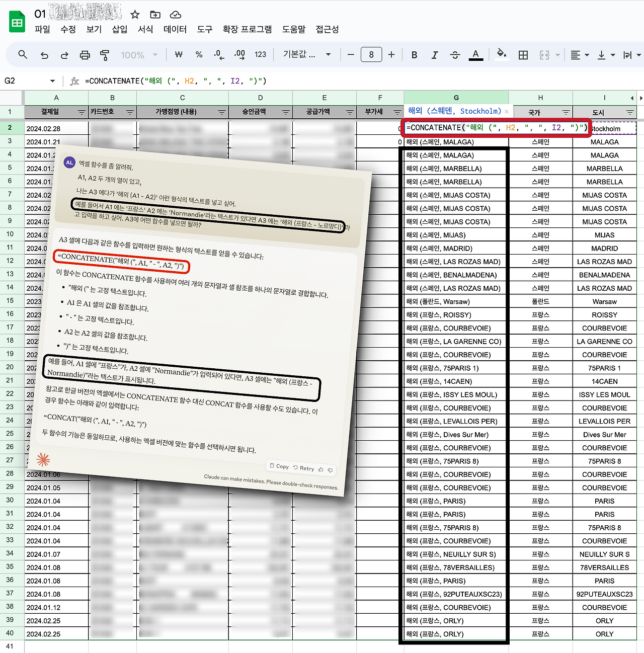644x653 pixels.
Task: Open the text color picker
Action: (x=475, y=54)
